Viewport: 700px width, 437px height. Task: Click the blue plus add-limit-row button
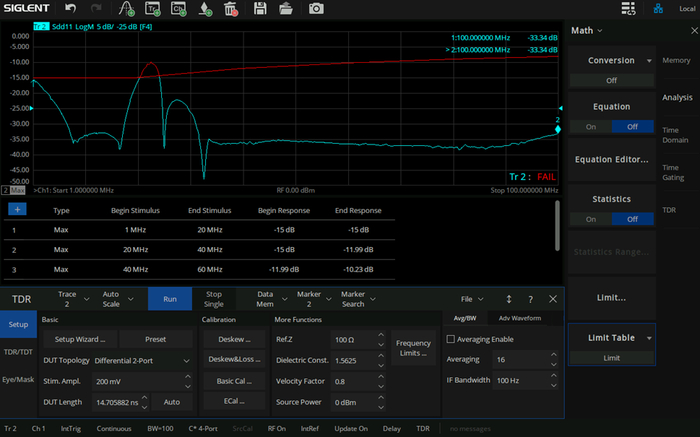point(17,209)
